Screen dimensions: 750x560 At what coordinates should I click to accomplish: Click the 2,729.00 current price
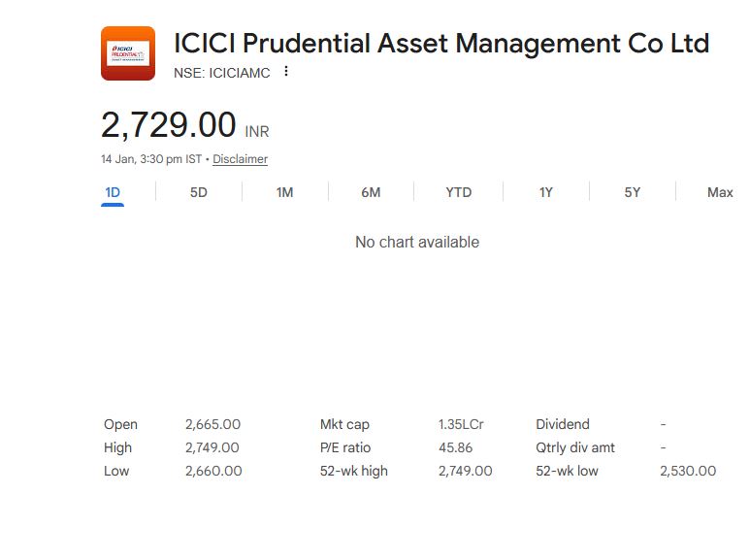[x=169, y=125]
